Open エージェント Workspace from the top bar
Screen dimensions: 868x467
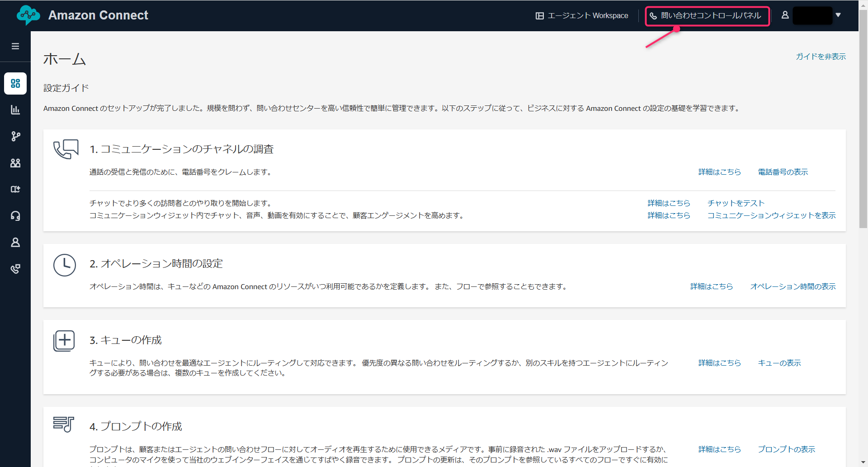582,16
